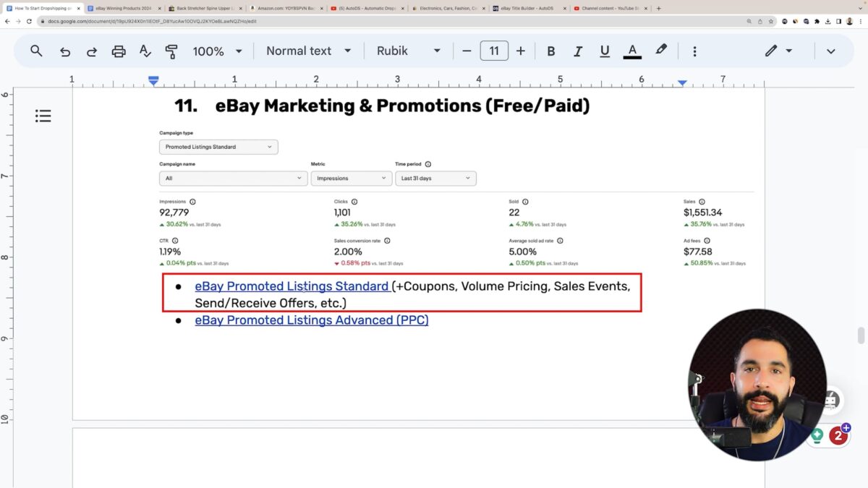
Task: Open the Rubik font dropdown
Action: [x=409, y=51]
